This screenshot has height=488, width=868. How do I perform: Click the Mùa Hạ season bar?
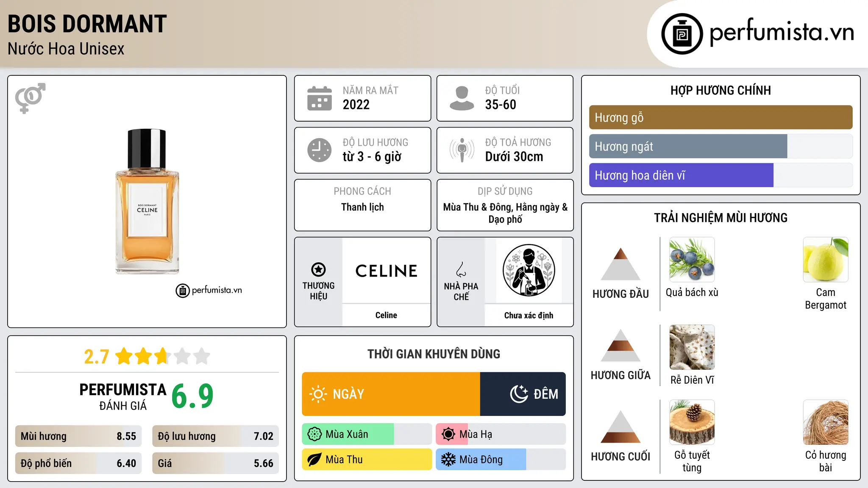(501, 434)
